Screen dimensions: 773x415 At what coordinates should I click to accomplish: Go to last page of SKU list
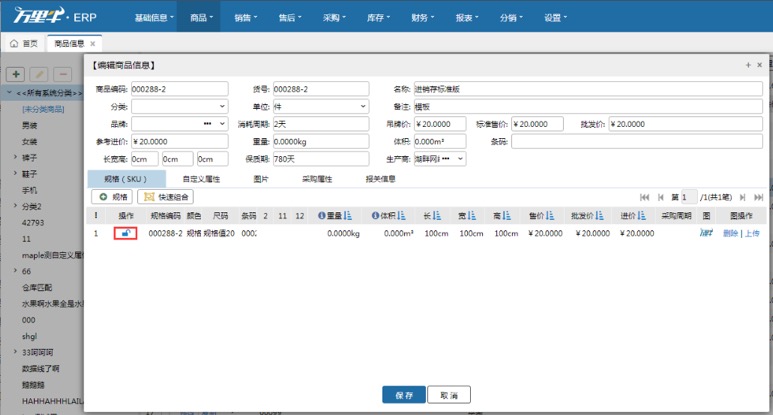tap(759, 197)
